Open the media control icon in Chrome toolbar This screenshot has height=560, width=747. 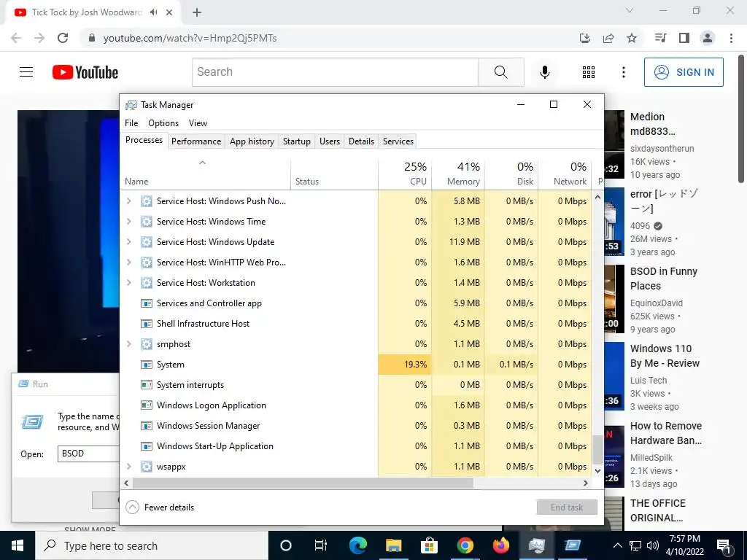pos(660,38)
